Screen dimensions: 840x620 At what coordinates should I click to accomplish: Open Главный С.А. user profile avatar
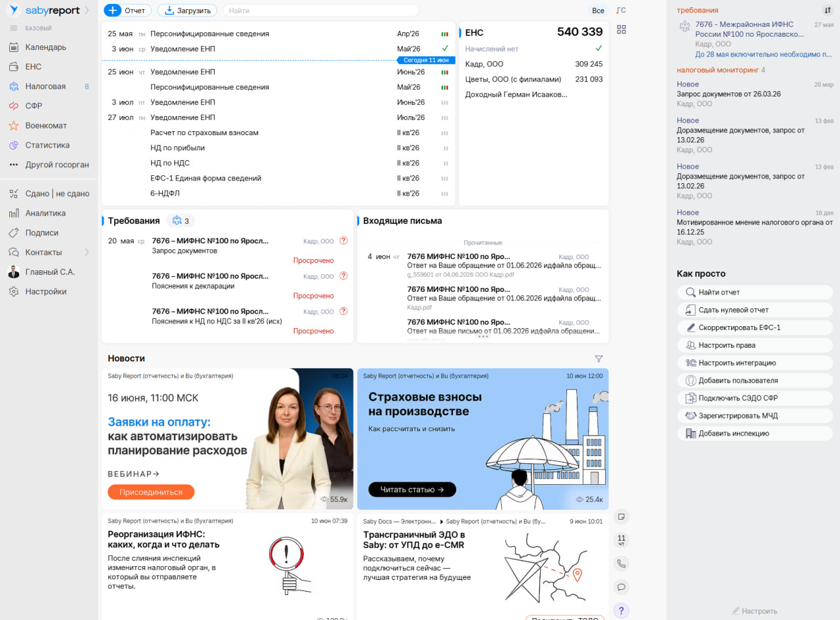click(14, 272)
